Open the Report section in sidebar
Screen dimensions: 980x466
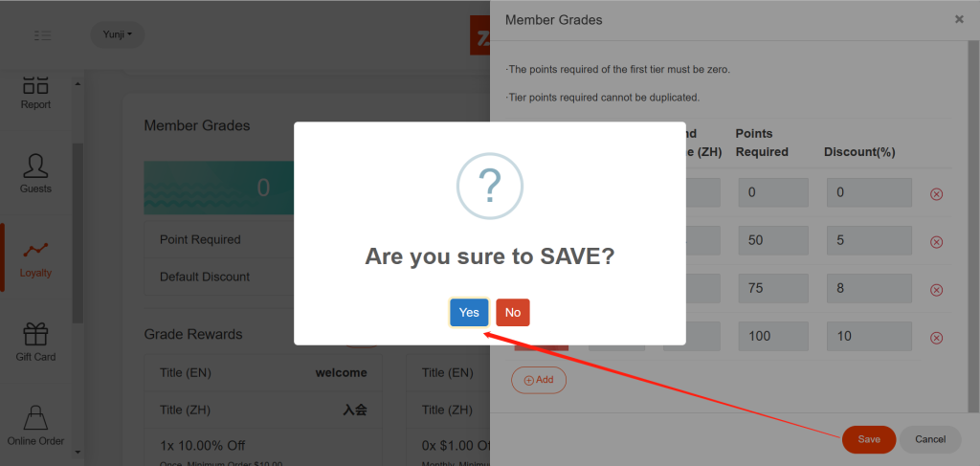(x=35, y=92)
